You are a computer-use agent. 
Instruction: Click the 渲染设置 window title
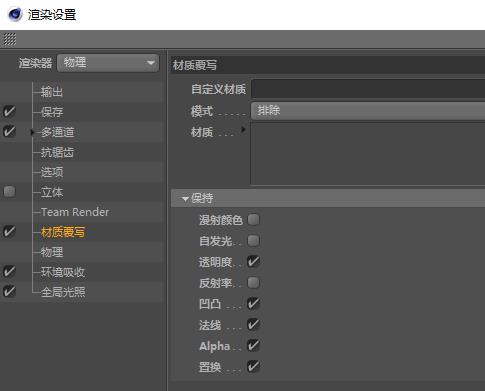pyautogui.click(x=52, y=15)
